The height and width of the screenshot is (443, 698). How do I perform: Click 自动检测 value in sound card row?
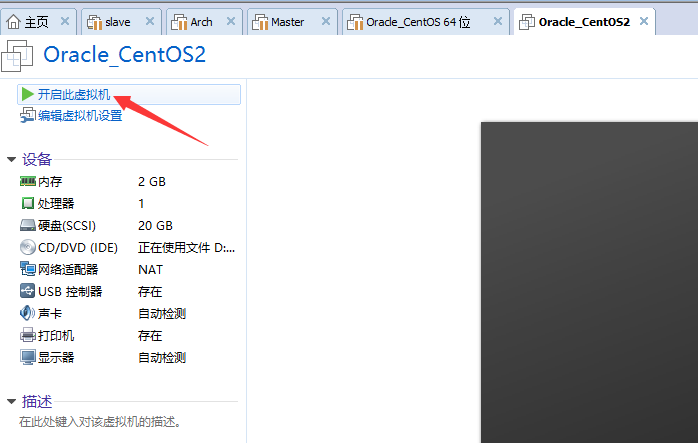[x=162, y=313]
